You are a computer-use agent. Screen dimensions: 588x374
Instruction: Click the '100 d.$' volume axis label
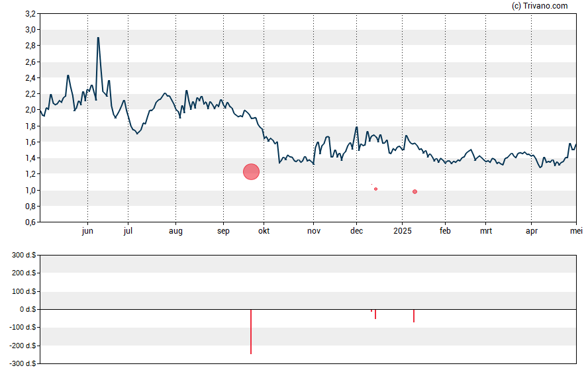click(24, 291)
